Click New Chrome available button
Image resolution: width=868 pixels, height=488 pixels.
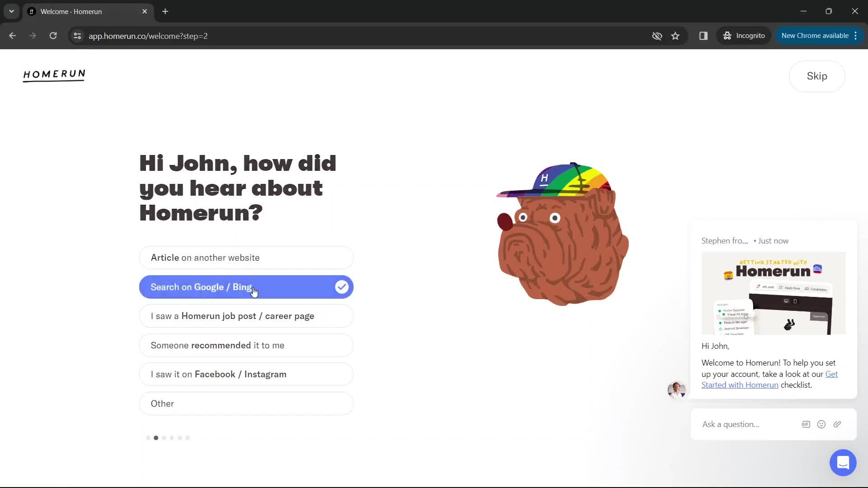pyautogui.click(x=815, y=36)
